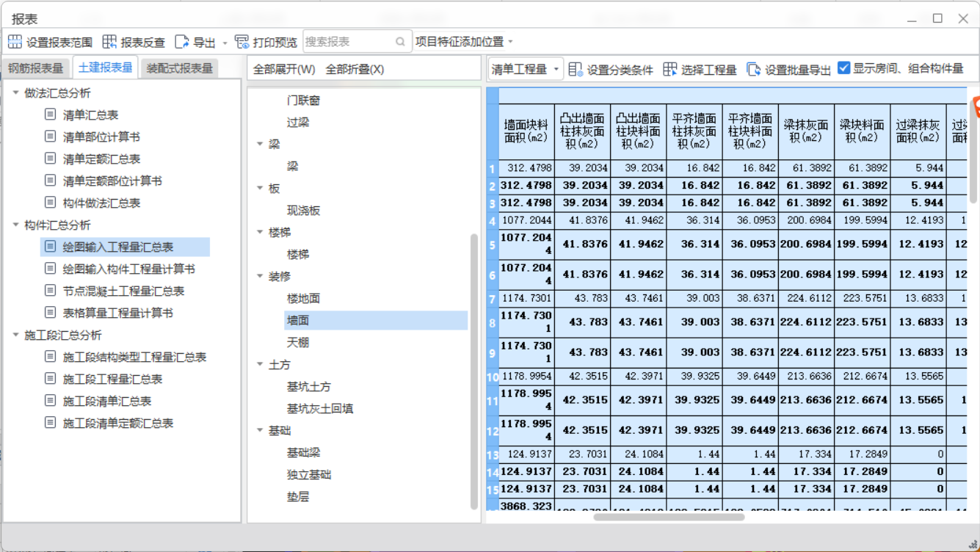
Task: Collapse the 基础 category node
Action: click(x=260, y=430)
